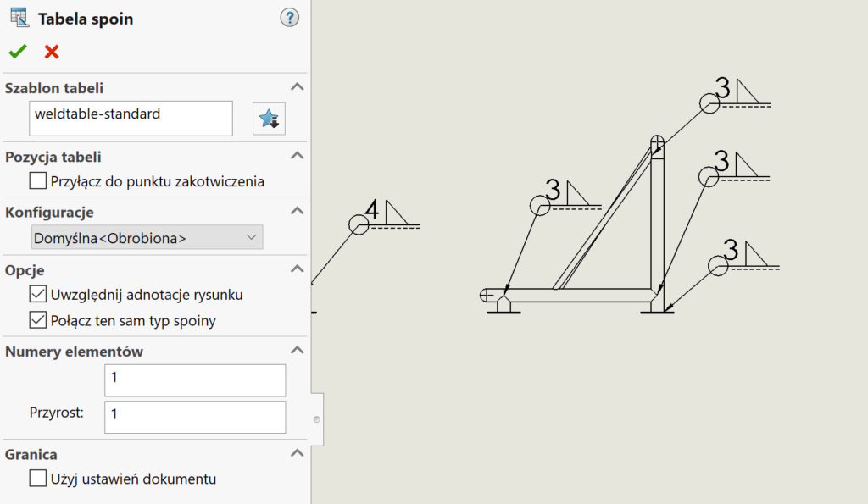Uncheck Uwzględnij adnotacje rysunku

pos(38,295)
